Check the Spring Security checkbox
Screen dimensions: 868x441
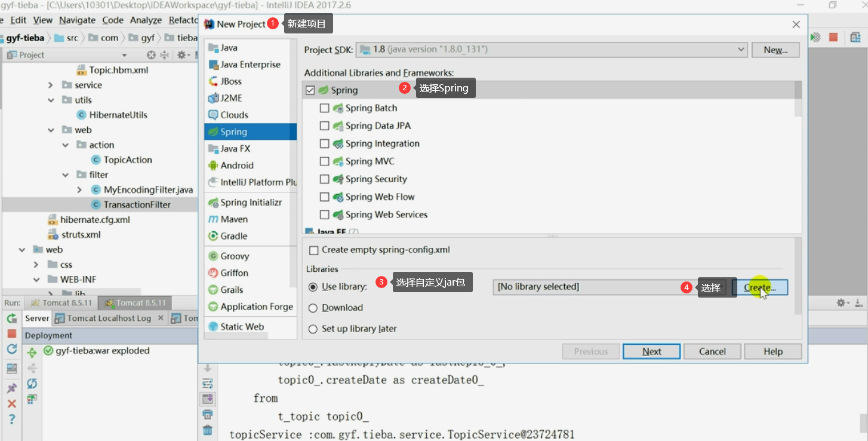pyautogui.click(x=325, y=179)
